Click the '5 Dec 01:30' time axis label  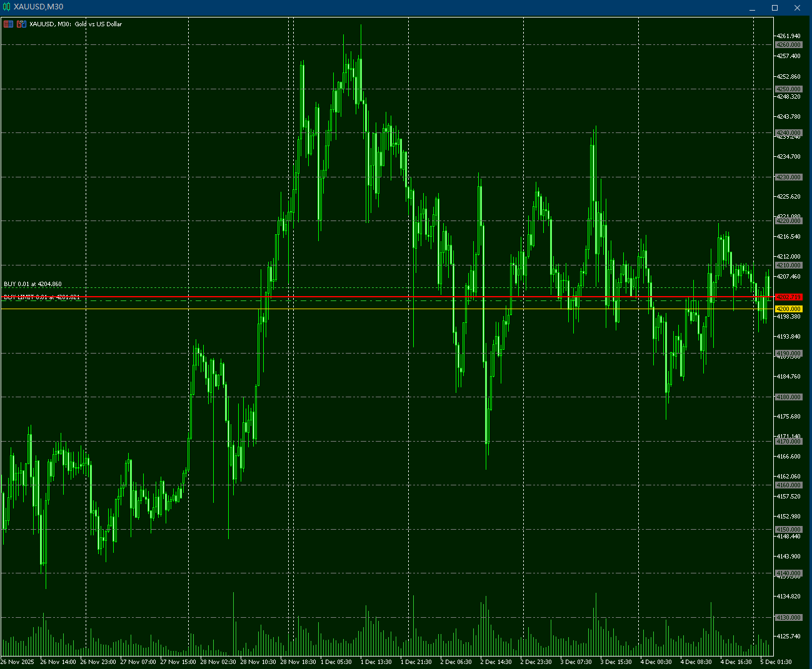776,662
